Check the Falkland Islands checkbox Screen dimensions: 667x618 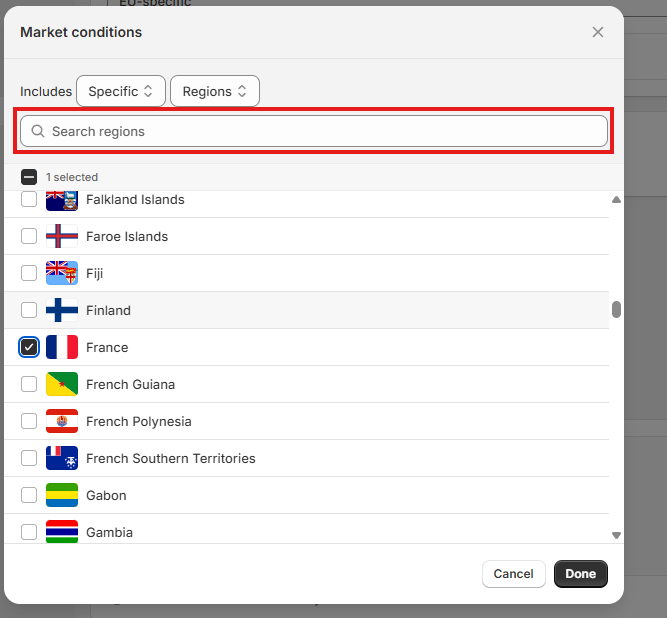click(x=29, y=199)
